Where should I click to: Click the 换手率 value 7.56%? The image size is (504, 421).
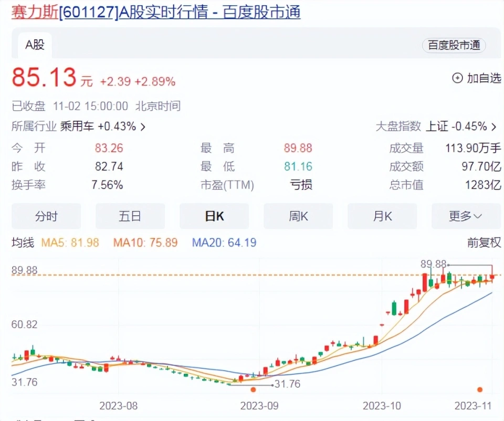pyautogui.click(x=107, y=185)
